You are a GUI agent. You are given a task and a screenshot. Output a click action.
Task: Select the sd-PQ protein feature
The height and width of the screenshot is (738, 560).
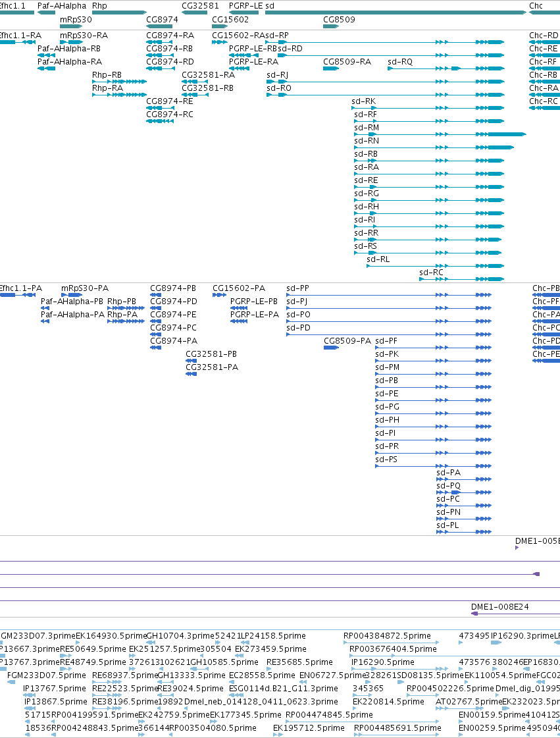click(464, 492)
